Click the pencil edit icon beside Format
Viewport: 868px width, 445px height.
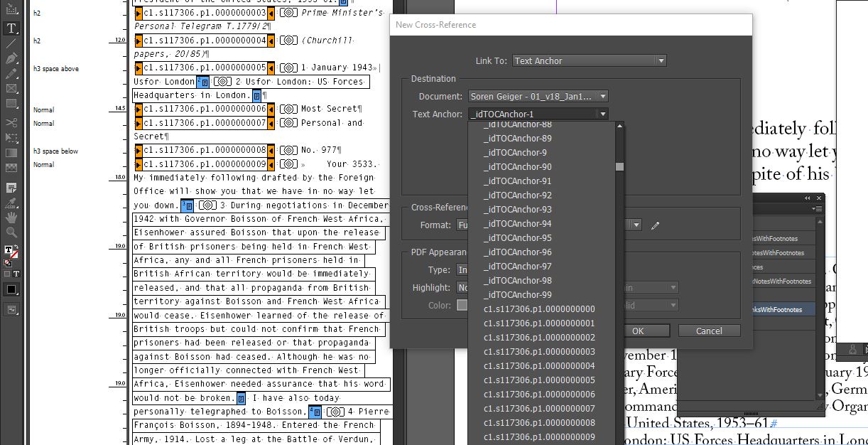[655, 225]
